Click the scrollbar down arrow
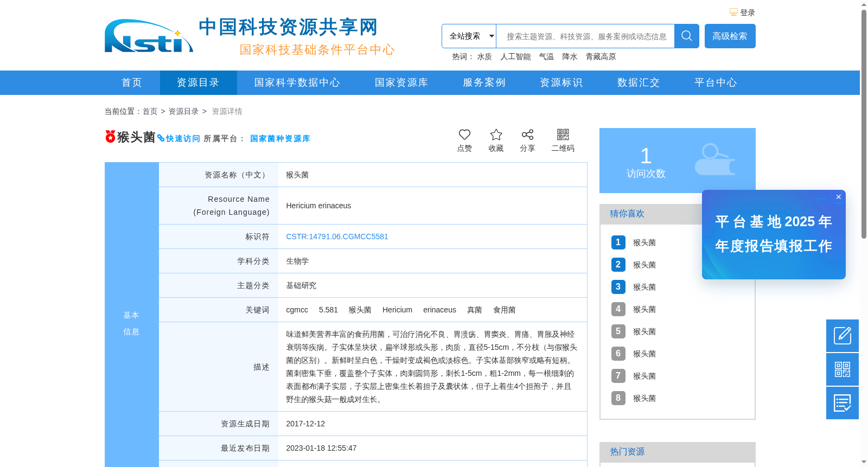The height and width of the screenshot is (467, 868). 864,462
